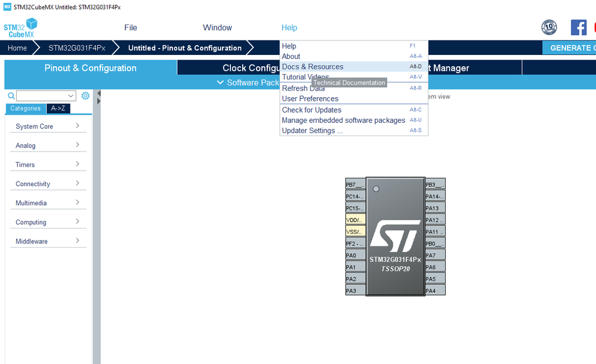Close the Help menu via its title
Image resolution: width=596 pixels, height=364 pixels.
[x=289, y=27]
